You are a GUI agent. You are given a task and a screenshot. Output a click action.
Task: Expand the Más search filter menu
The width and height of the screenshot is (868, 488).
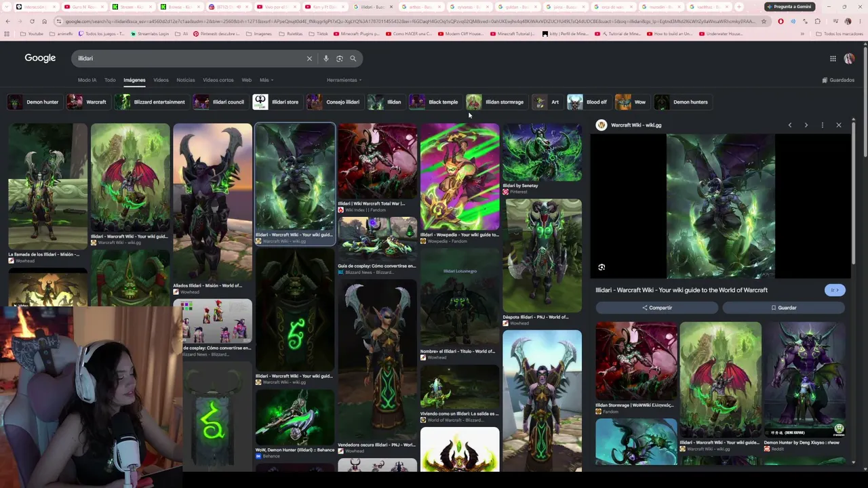267,80
